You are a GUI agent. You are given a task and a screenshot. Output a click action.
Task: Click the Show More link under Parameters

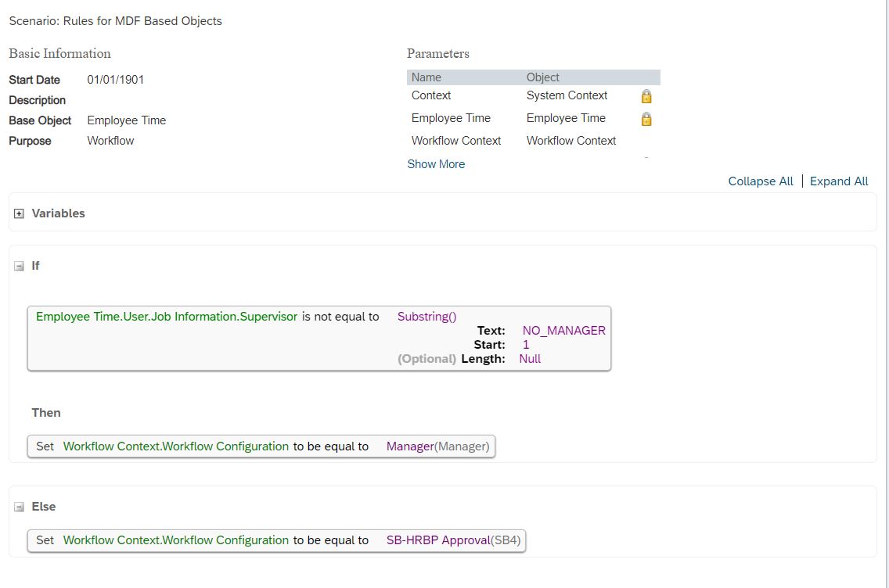pyautogui.click(x=436, y=163)
